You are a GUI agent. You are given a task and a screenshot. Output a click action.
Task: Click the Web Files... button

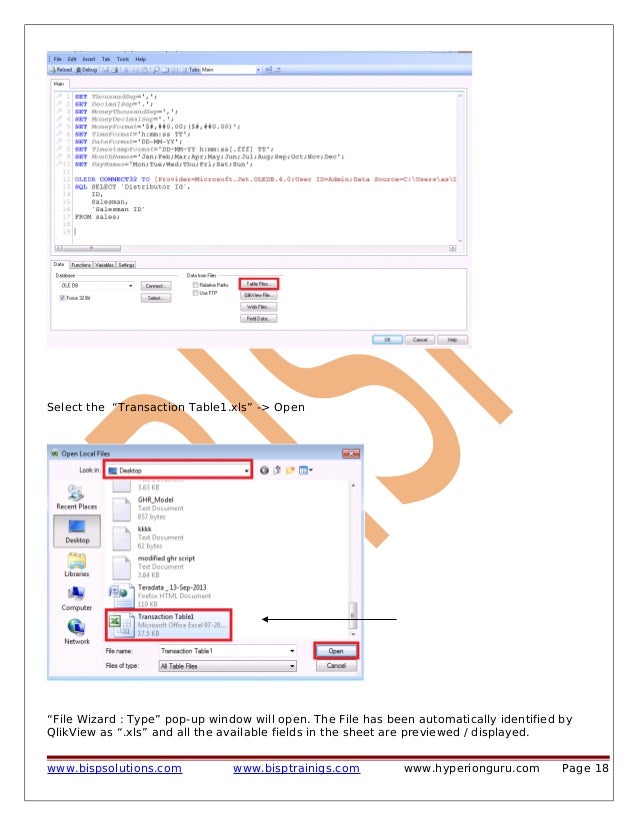click(258, 307)
